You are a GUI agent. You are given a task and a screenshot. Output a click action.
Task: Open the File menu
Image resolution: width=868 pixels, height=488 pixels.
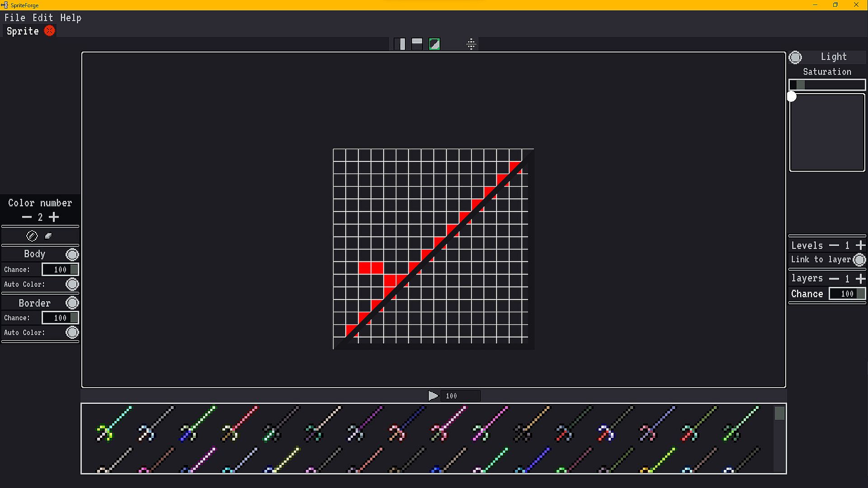14,18
